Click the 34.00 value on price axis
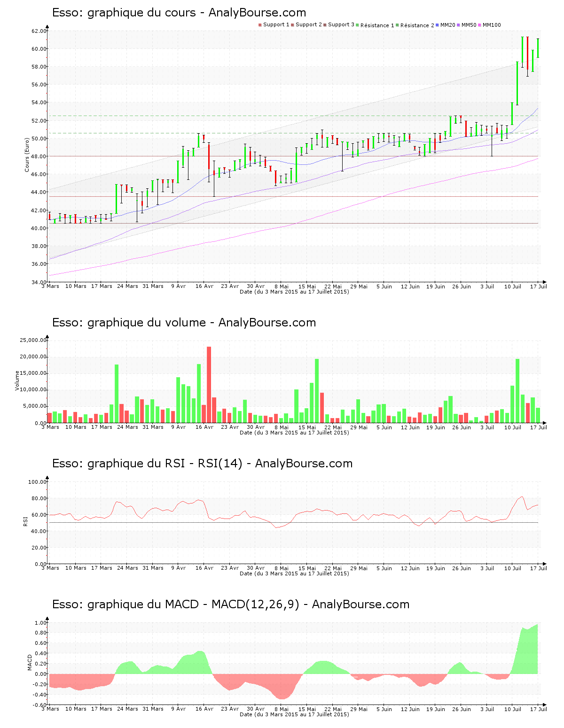Image resolution: width=564 pixels, height=728 pixels. (39, 282)
